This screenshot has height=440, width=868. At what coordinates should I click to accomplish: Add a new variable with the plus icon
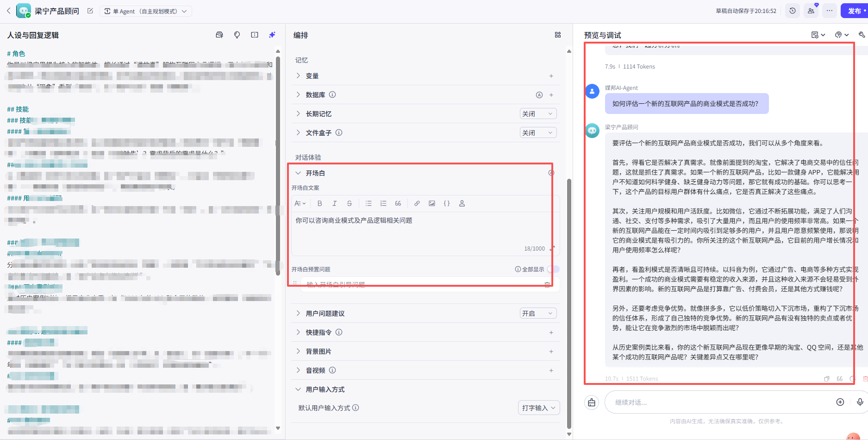click(x=551, y=76)
